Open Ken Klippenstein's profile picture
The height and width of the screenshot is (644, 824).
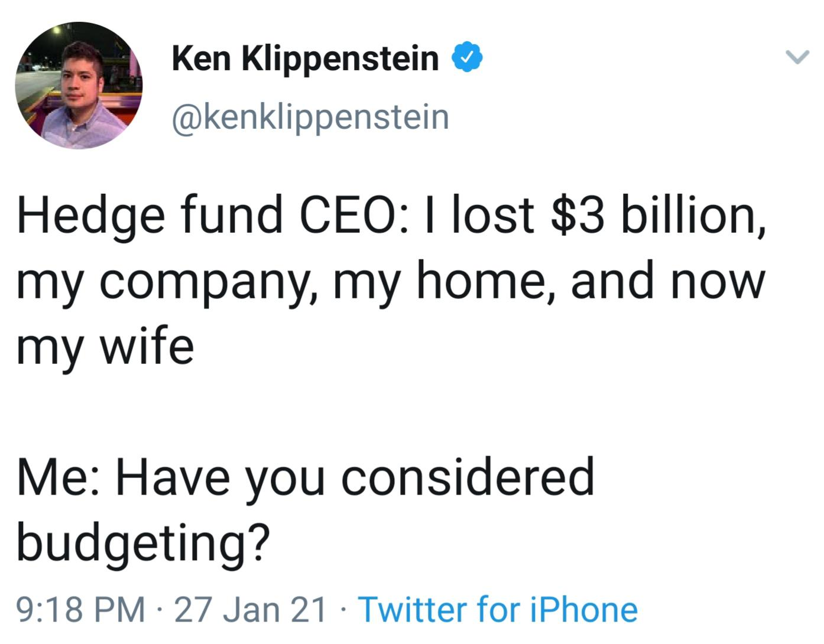[79, 86]
